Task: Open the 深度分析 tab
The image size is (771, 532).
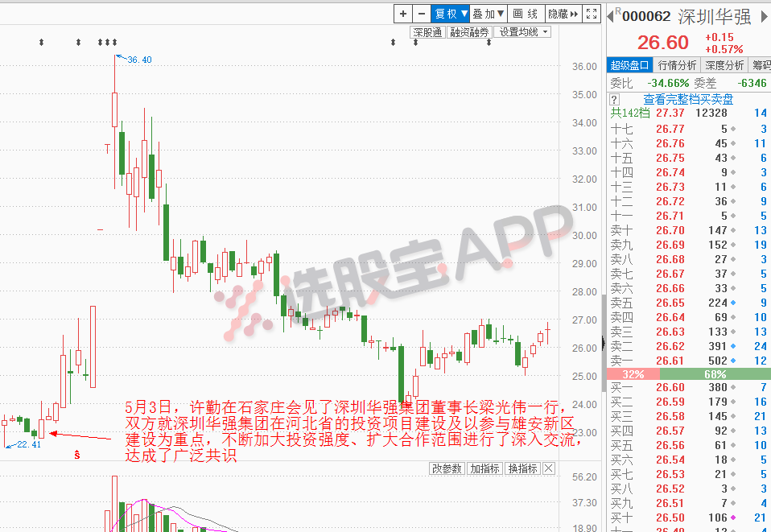Action: tap(724, 65)
